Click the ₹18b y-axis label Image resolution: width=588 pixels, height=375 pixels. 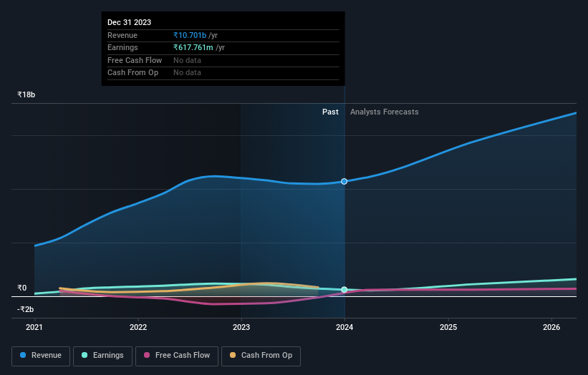pyautogui.click(x=26, y=94)
